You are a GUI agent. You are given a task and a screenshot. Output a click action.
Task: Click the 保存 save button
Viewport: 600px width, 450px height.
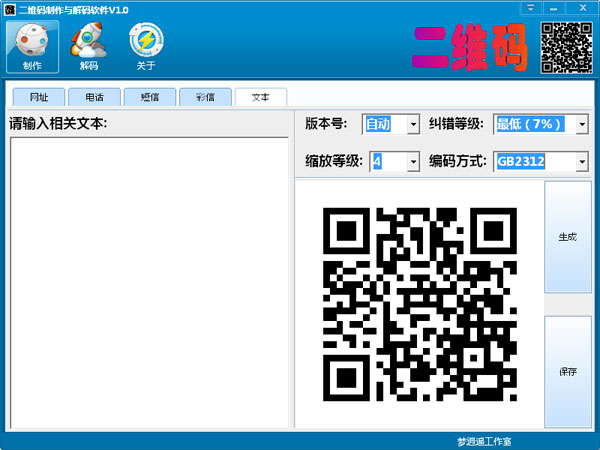point(567,372)
